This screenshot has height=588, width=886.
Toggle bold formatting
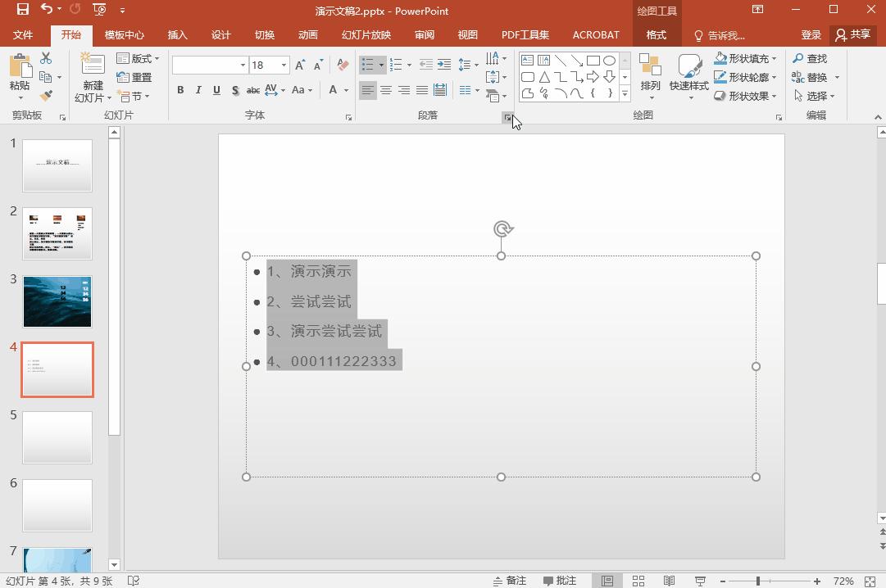tap(180, 90)
